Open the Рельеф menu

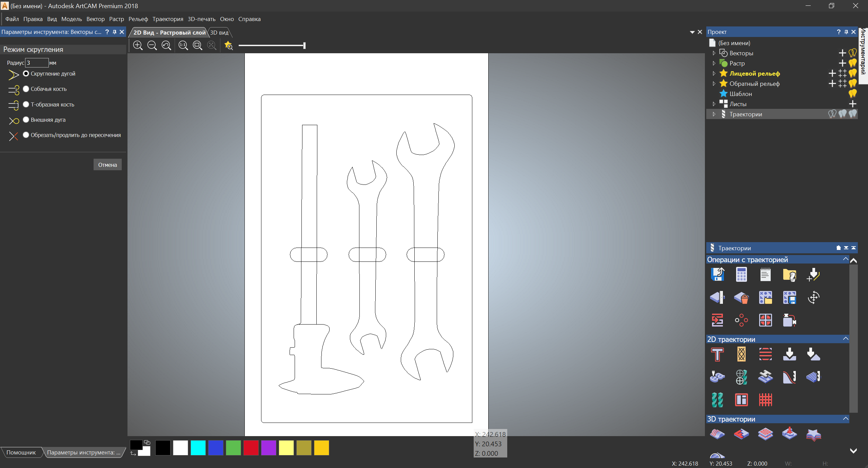(138, 19)
